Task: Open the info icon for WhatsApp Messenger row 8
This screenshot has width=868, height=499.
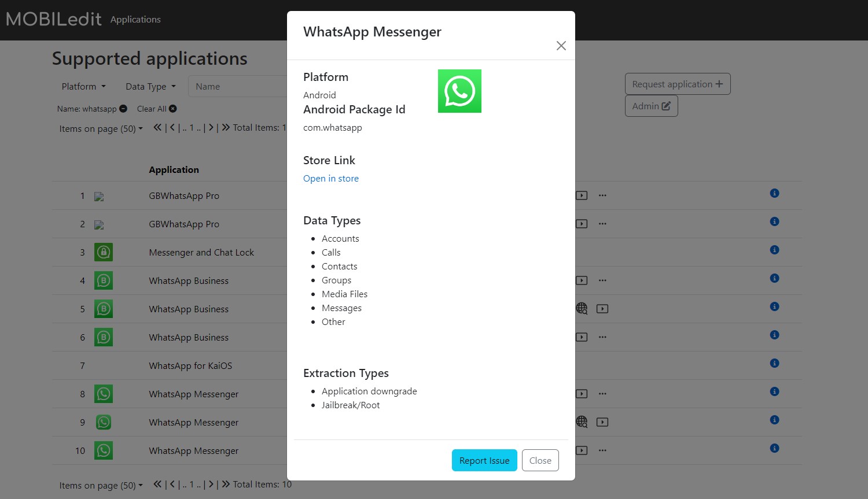Action: point(774,391)
